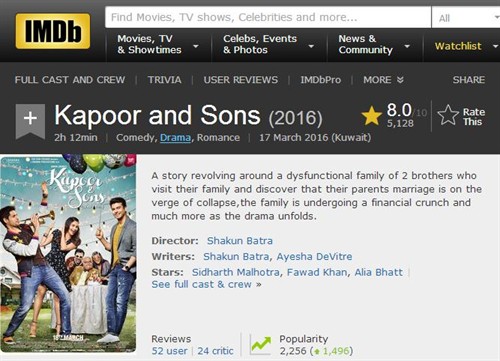The image size is (500, 361).
Task: Click the yellow rating star
Action: click(x=371, y=116)
